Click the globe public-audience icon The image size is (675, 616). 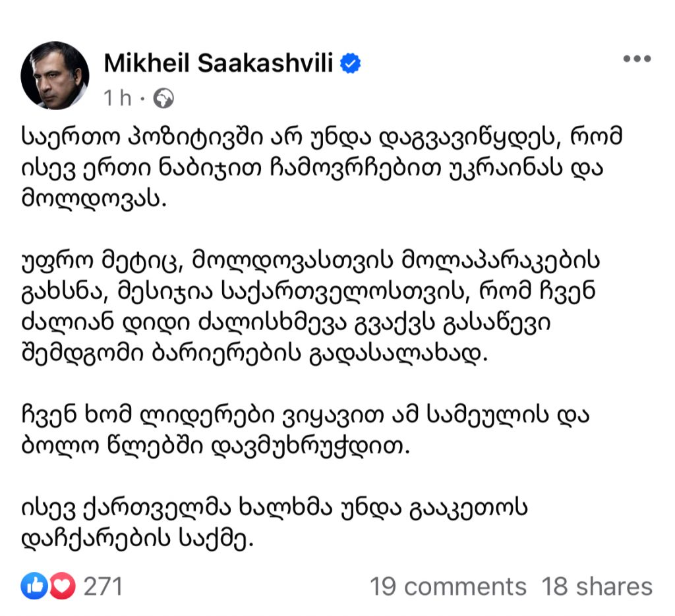(x=163, y=98)
